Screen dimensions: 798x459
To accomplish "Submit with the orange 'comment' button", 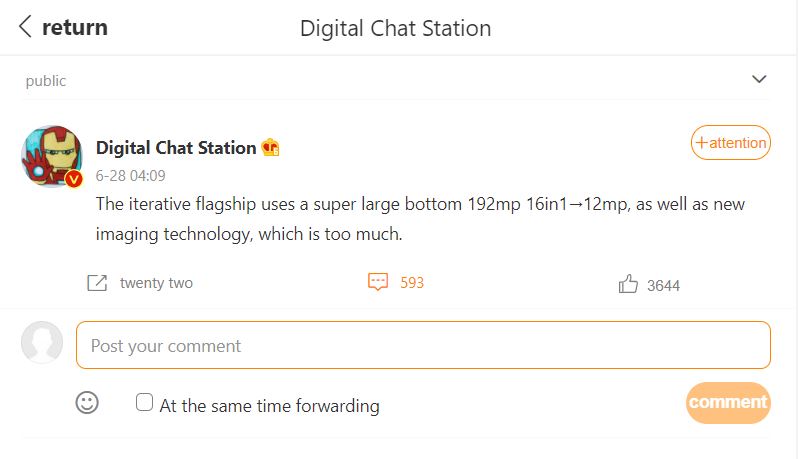I will 728,403.
